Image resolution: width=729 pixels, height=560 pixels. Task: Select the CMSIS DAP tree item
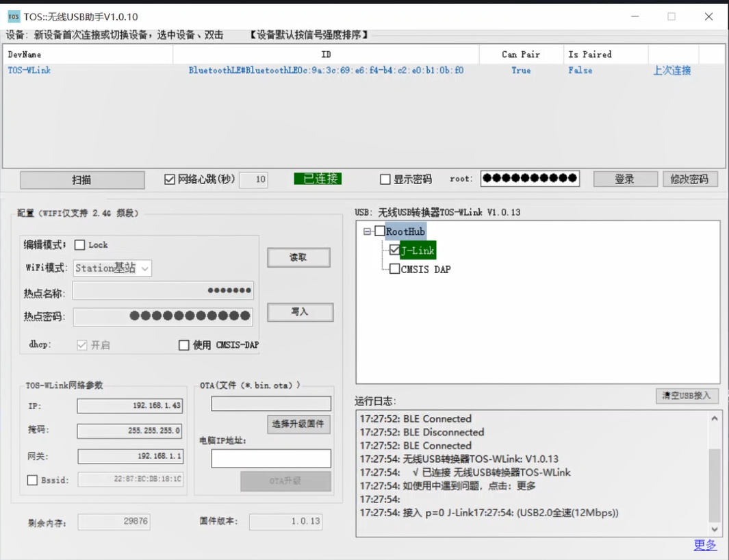(426, 269)
